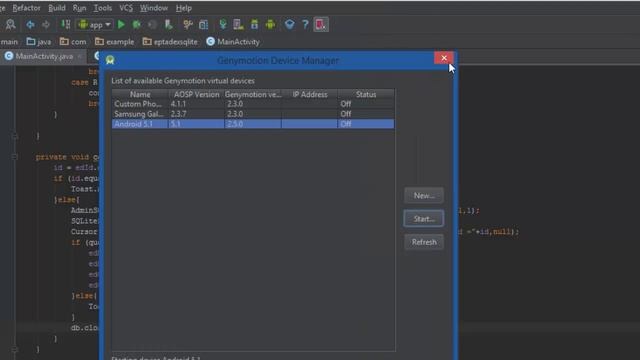Viewport: 640px width, 360px height.
Task: Click the IP Address column header
Action: pos(309,94)
